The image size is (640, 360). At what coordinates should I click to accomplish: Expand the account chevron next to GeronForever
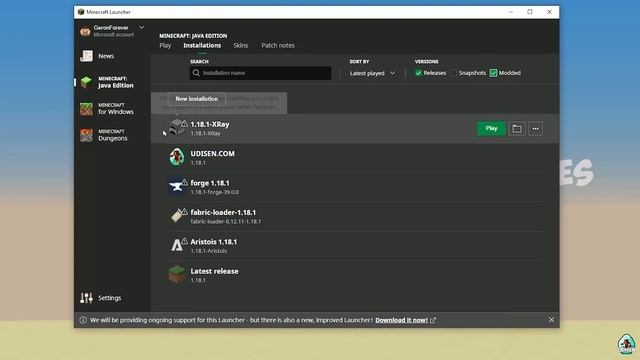(141, 28)
